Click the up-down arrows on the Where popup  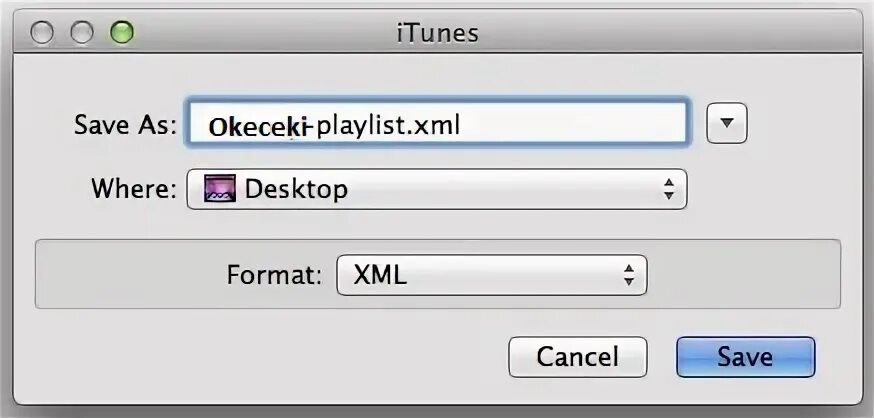click(668, 189)
